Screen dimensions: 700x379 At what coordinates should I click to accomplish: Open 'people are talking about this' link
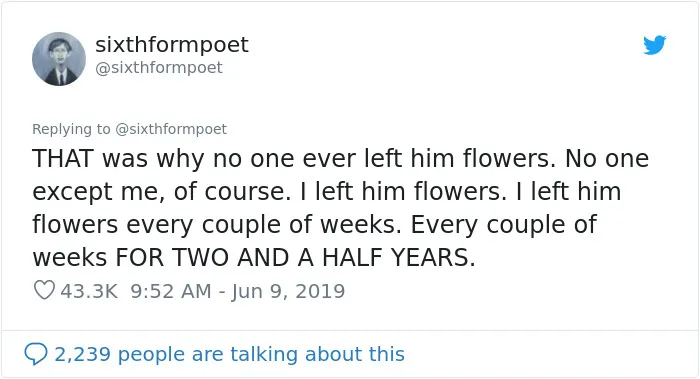click(261, 354)
